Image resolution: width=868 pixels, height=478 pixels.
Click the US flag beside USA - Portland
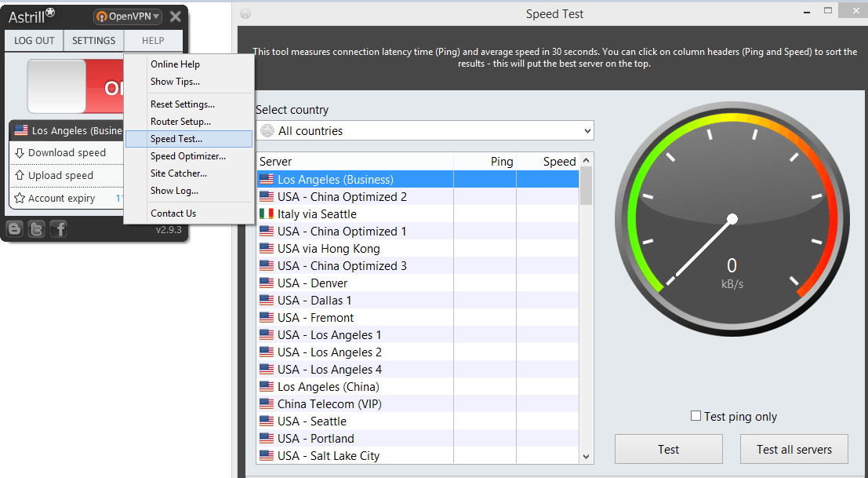267,438
